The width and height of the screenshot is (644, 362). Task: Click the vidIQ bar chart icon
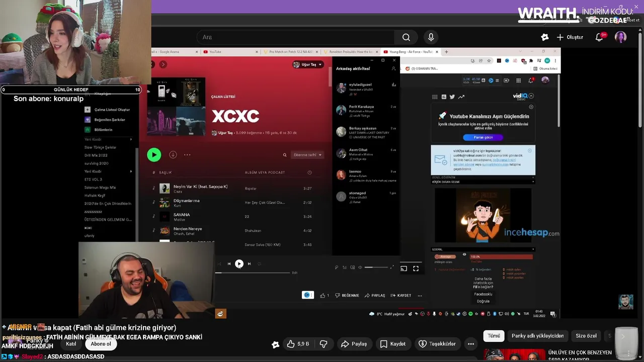tap(444, 97)
